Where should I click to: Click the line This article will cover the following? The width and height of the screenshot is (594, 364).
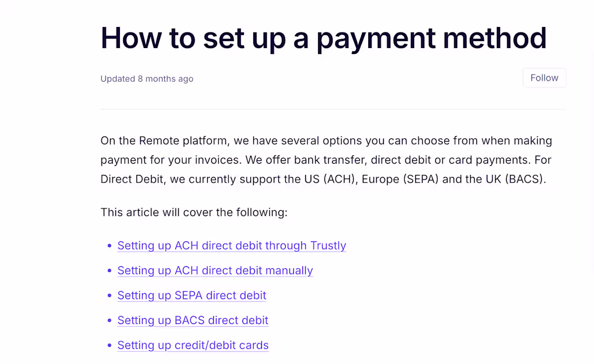194,212
